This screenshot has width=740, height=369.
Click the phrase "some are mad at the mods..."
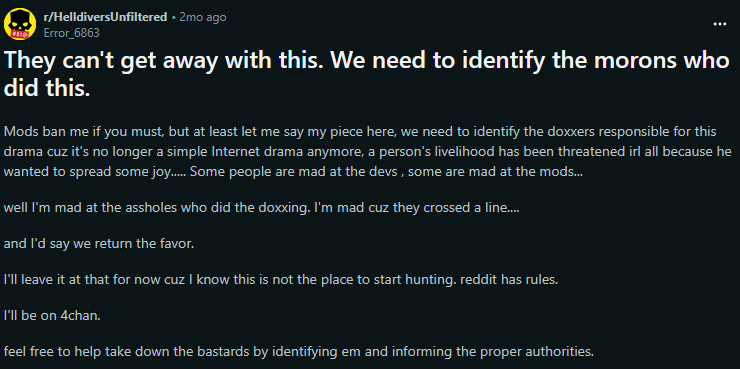[495, 171]
